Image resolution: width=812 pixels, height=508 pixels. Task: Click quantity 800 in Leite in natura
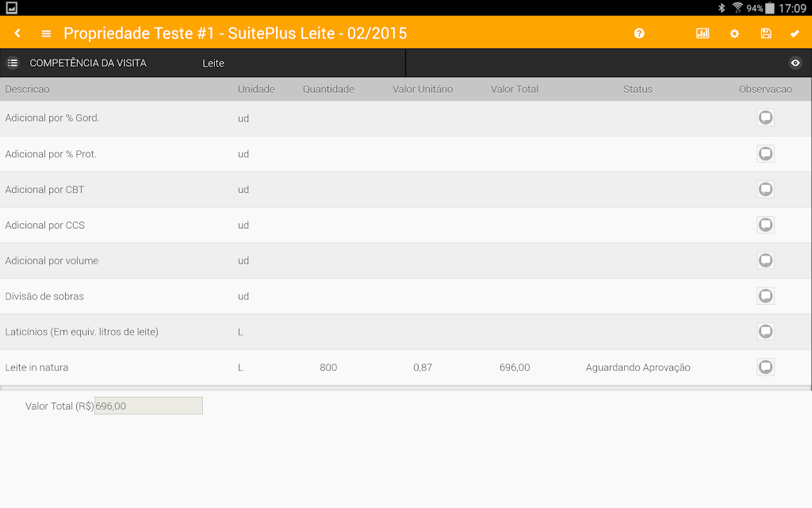[x=328, y=368]
